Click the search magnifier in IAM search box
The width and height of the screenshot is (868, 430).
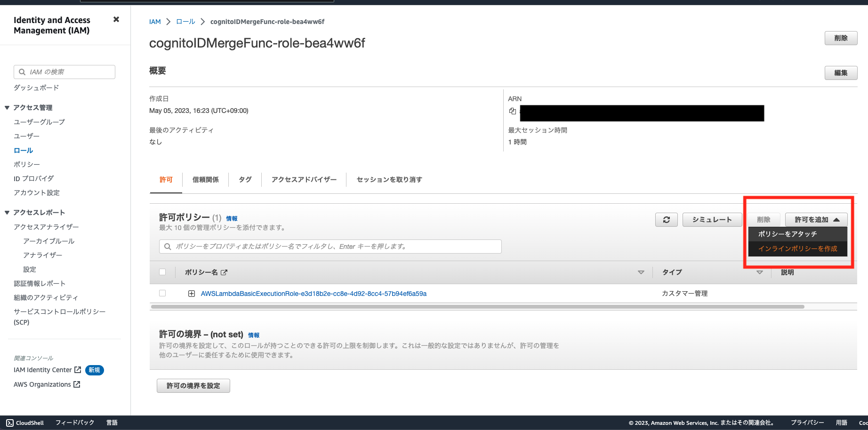coord(22,72)
